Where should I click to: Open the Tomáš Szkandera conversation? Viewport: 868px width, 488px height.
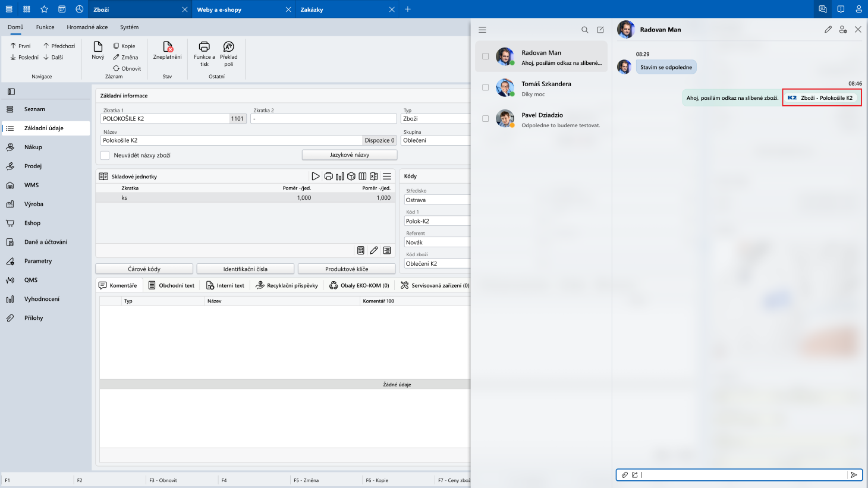click(542, 88)
